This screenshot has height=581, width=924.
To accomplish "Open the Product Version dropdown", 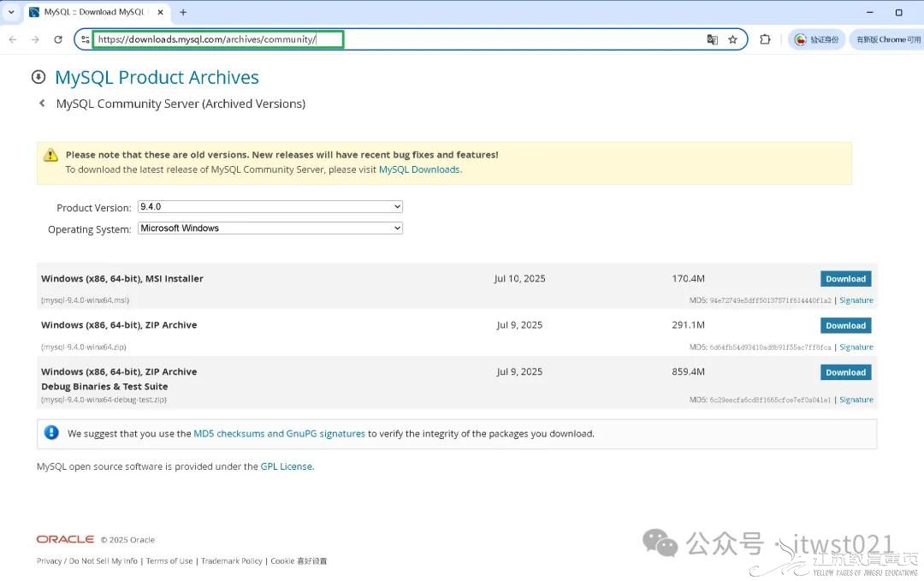I will coord(269,207).
